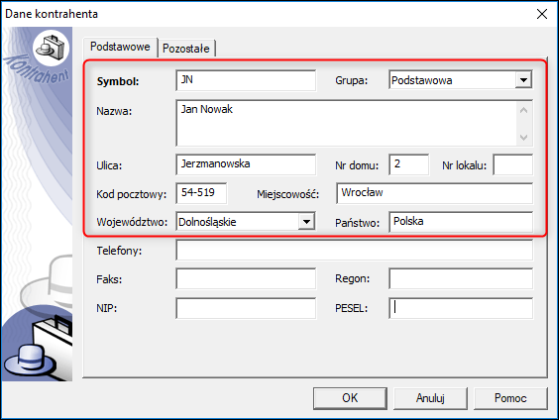Select the Grupa combo box showing Podstawowa
Image resolution: width=559 pixels, height=420 pixels.
[x=460, y=80]
